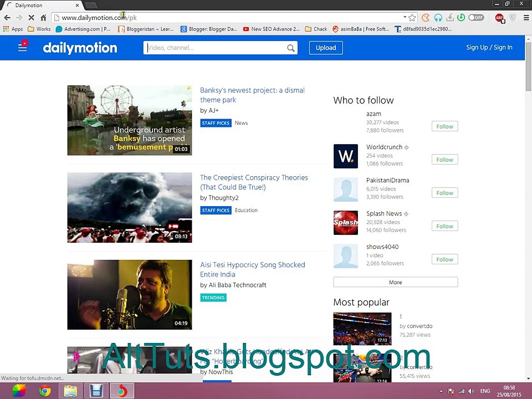Follow PakistaniDrama channel
This screenshot has width=532, height=399.
(444, 193)
